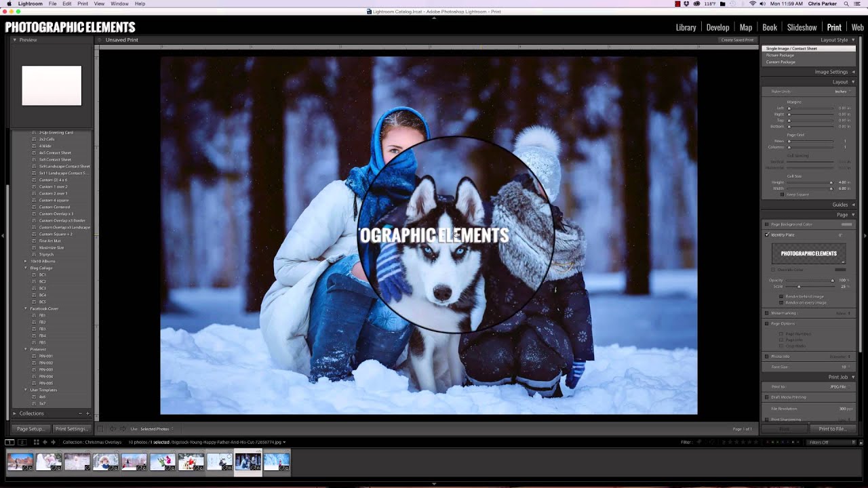Image resolution: width=868 pixels, height=488 pixels.
Task: Go back with filmstrip left arrow
Action: click(45, 442)
